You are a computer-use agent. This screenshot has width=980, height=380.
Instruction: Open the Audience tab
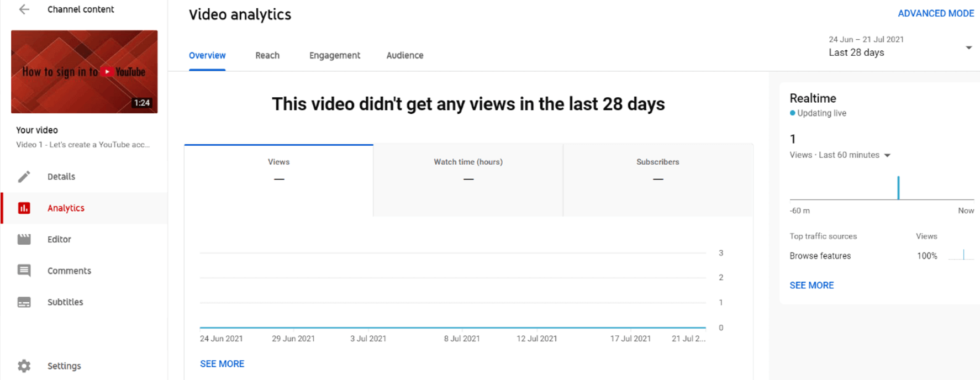point(405,55)
